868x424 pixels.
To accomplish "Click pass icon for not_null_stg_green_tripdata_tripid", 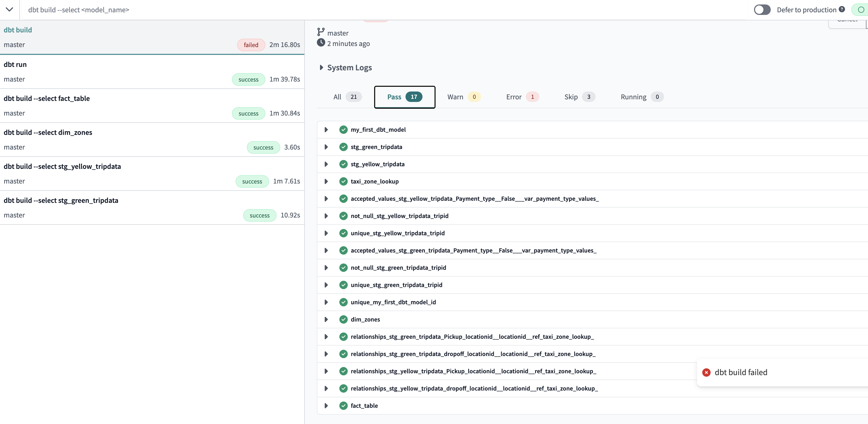I will point(343,268).
